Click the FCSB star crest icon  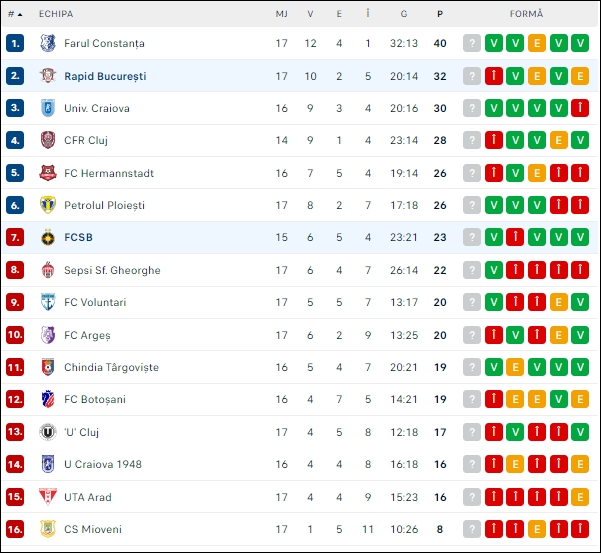click(x=48, y=238)
